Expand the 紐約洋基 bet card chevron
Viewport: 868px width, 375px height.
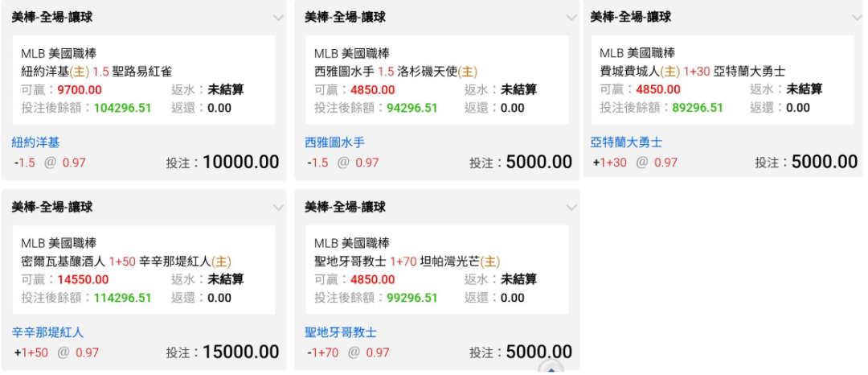pos(278,17)
